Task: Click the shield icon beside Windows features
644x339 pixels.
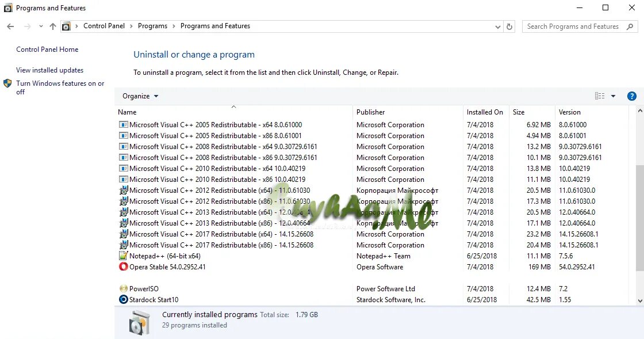Action: click(7, 83)
